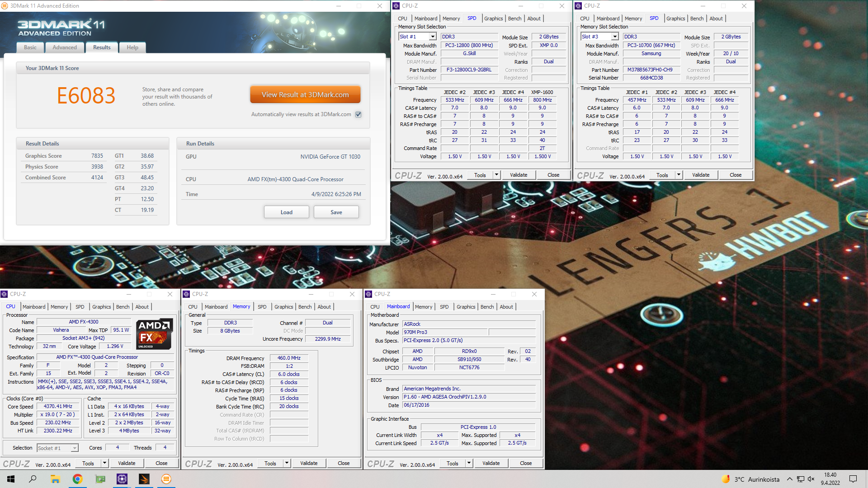Click the 3DMark 11 title bar icon
Screen dimensions: 868x488
[5, 6]
